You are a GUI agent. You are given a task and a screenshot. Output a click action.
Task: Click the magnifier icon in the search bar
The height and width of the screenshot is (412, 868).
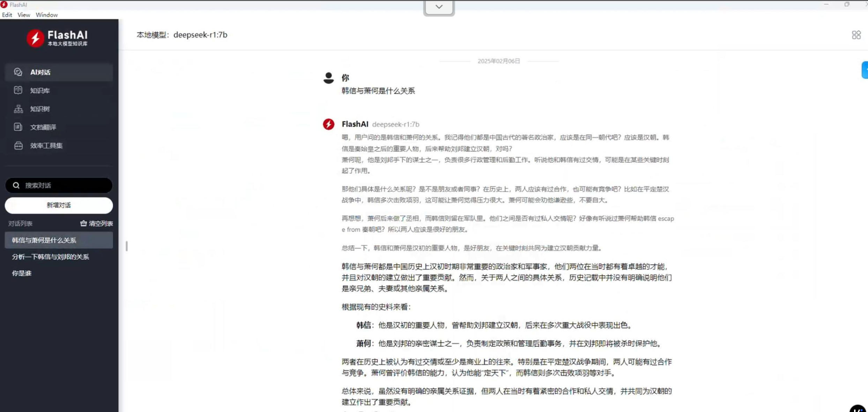click(x=16, y=185)
